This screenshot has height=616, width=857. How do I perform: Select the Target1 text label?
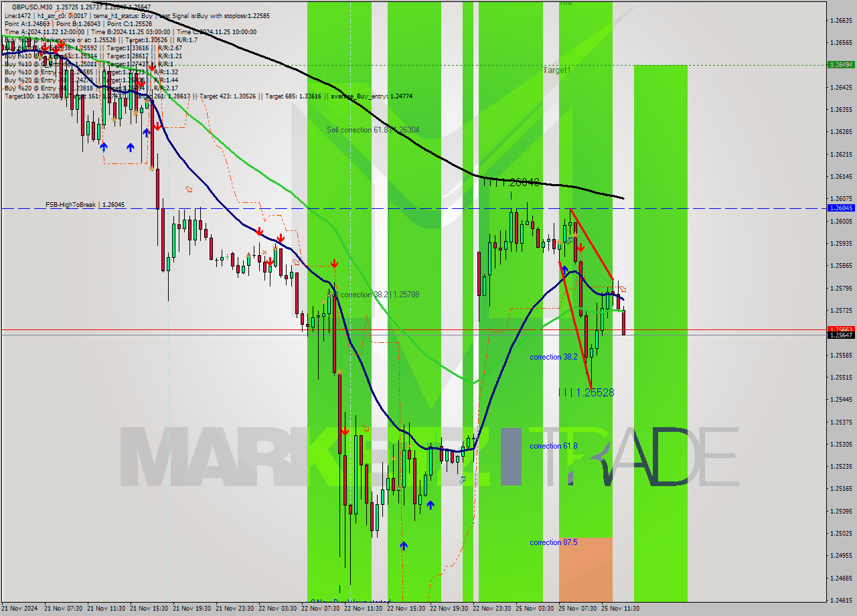(x=558, y=69)
